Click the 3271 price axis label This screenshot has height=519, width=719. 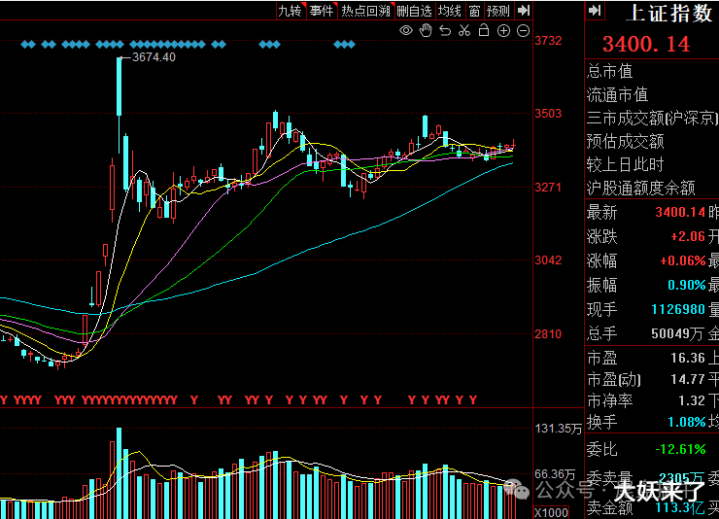[x=548, y=187]
